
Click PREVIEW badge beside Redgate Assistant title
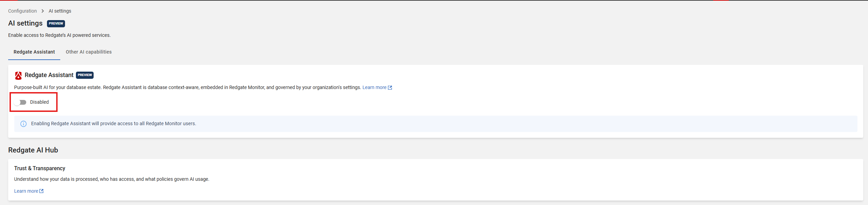85,75
